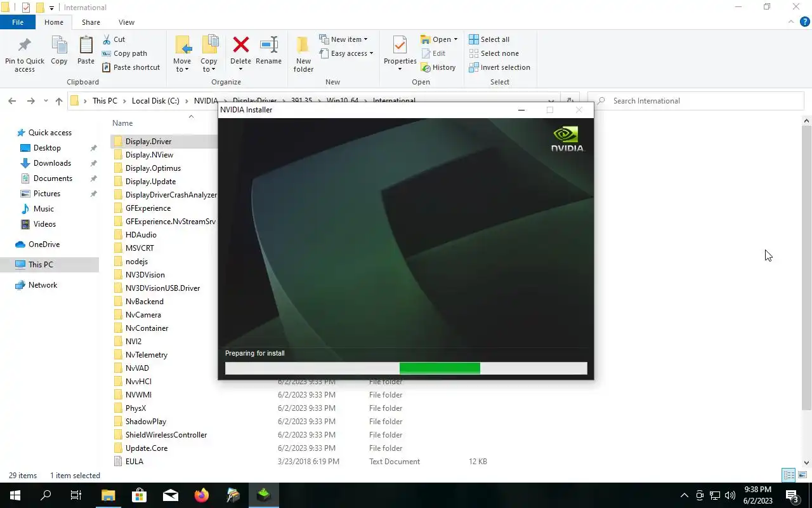Click the Forward navigation arrow
This screenshot has width=812, height=508.
(x=30, y=101)
